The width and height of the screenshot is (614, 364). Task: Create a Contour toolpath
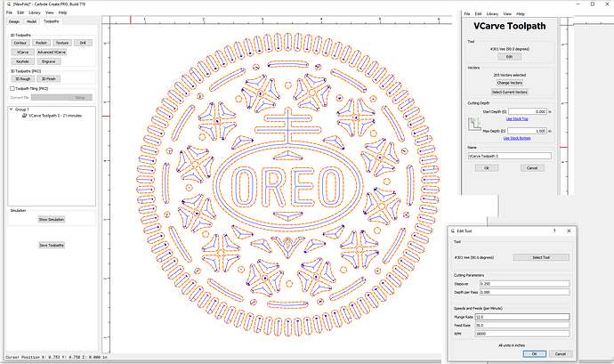[20, 43]
